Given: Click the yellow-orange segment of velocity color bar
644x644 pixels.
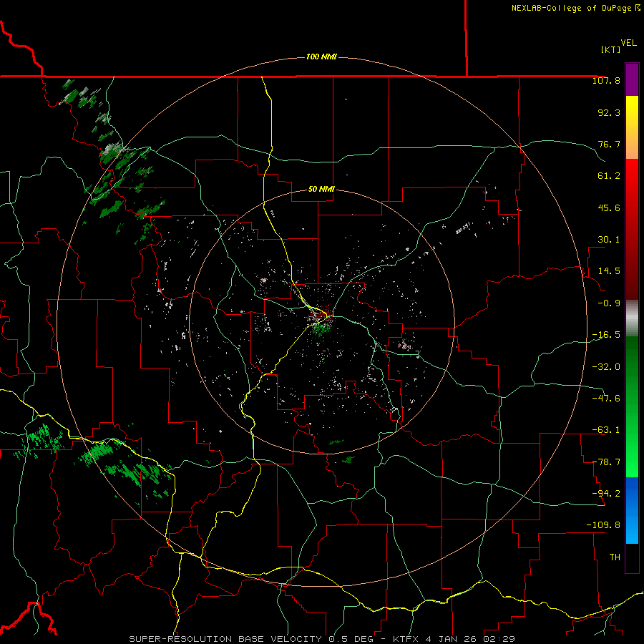Looking at the screenshot, I should click(x=632, y=127).
